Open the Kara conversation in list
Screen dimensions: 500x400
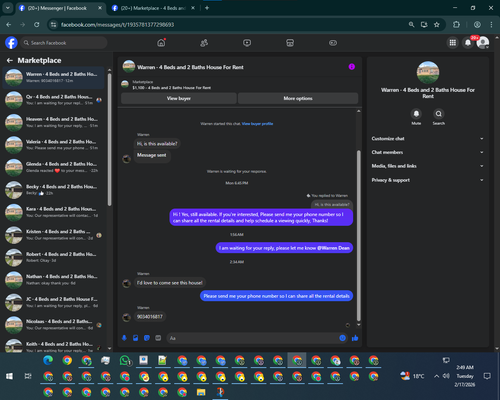pos(53,212)
